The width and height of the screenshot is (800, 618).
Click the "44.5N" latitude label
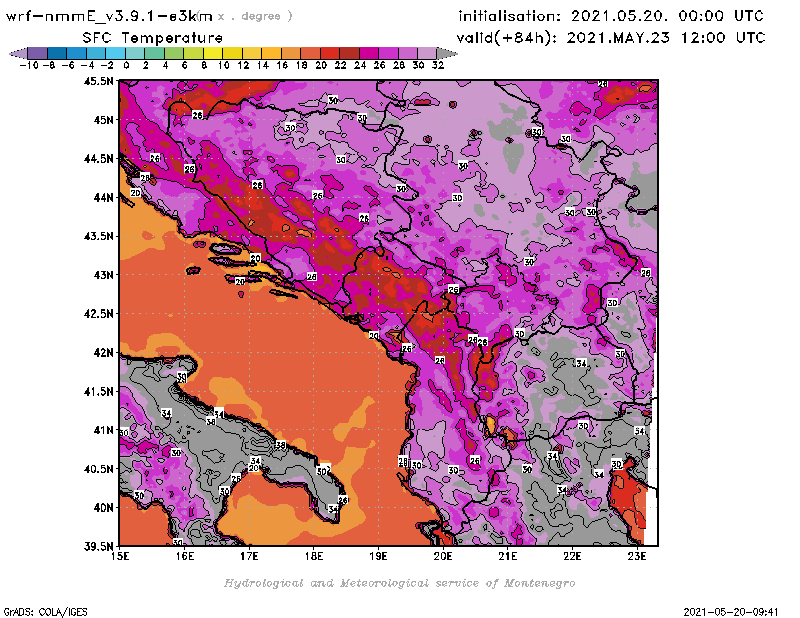[99, 159]
